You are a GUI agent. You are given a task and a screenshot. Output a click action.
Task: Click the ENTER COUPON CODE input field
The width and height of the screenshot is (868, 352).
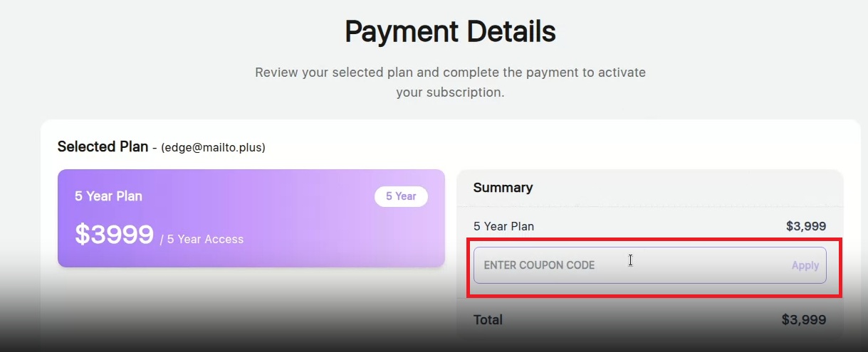click(x=627, y=265)
